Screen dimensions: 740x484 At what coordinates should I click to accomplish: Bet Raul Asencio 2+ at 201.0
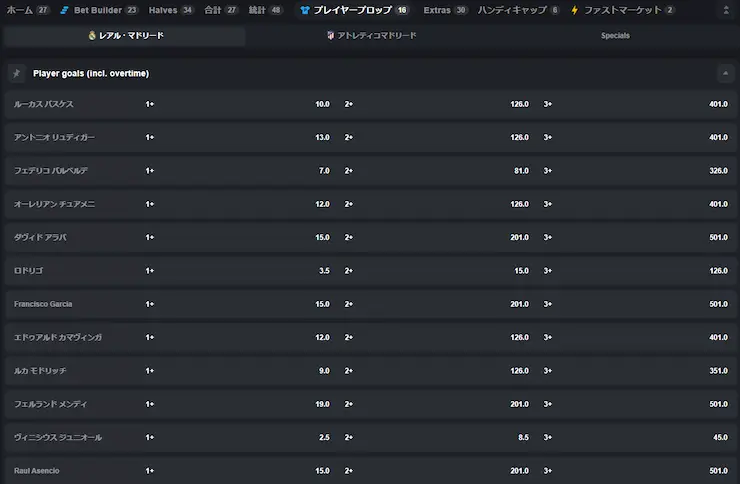tap(437, 471)
